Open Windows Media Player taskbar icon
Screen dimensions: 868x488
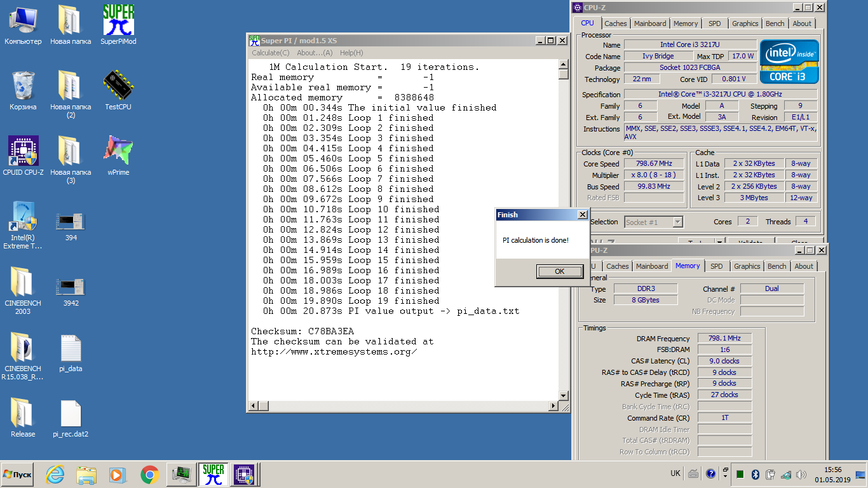(x=117, y=474)
